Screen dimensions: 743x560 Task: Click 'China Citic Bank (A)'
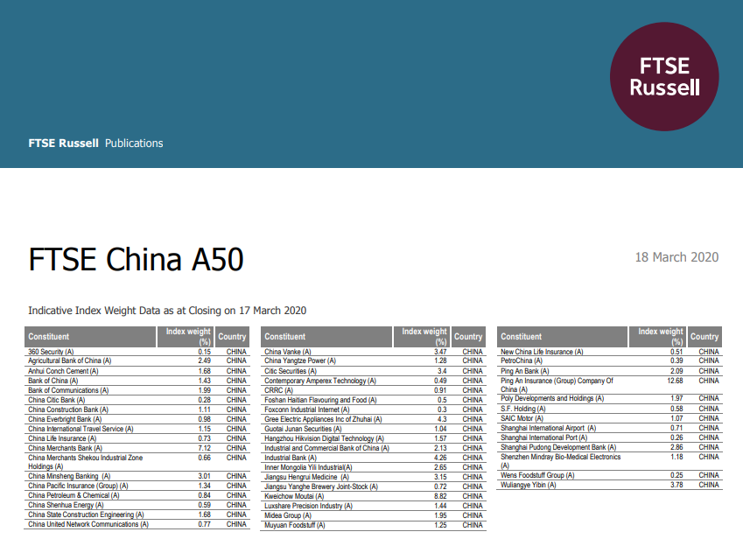pos(56,400)
